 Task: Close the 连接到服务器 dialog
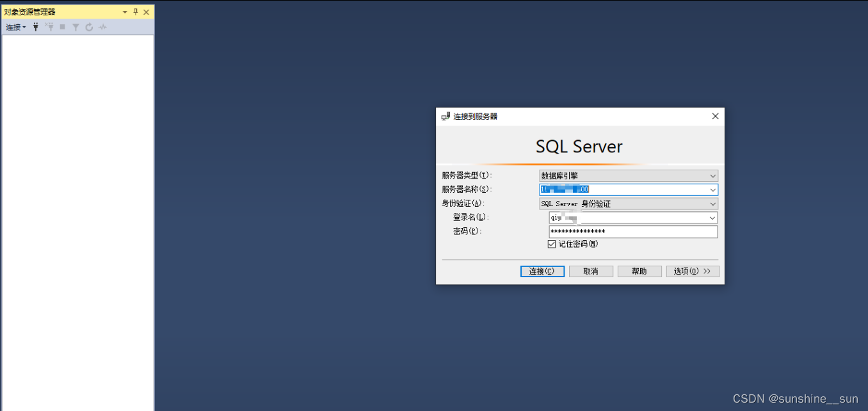715,116
